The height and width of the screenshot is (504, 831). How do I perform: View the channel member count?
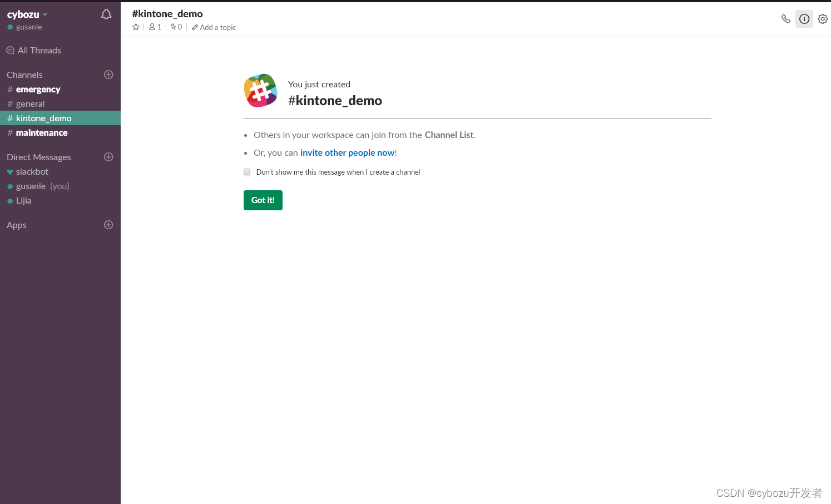tap(155, 27)
